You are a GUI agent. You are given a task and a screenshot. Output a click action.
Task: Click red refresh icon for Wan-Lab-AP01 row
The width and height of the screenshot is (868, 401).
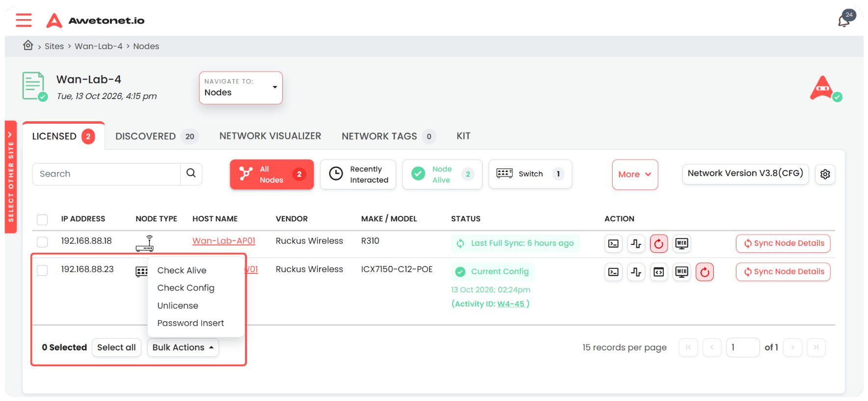pyautogui.click(x=658, y=243)
